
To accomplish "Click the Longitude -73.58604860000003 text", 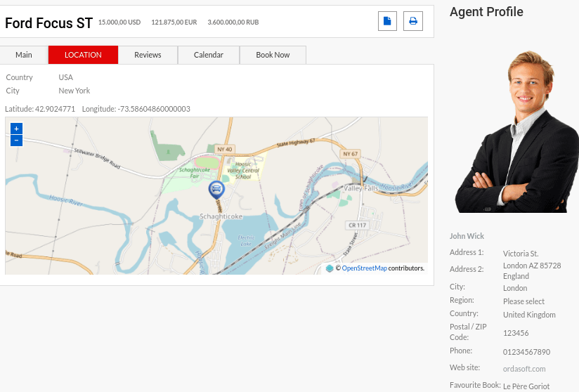I will click(136, 109).
